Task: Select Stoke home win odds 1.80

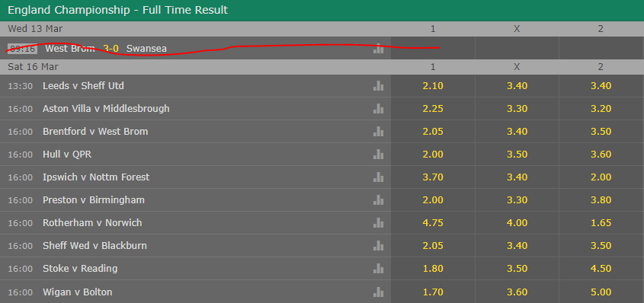Action: (433, 269)
